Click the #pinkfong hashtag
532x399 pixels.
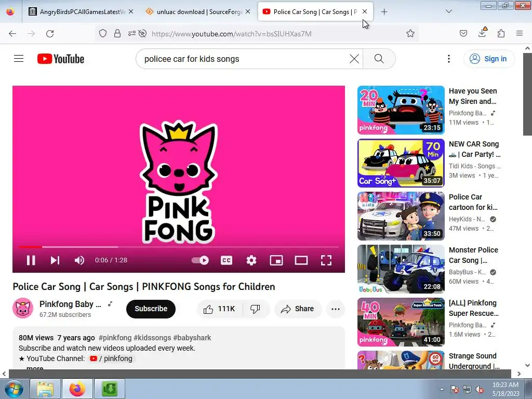click(115, 338)
